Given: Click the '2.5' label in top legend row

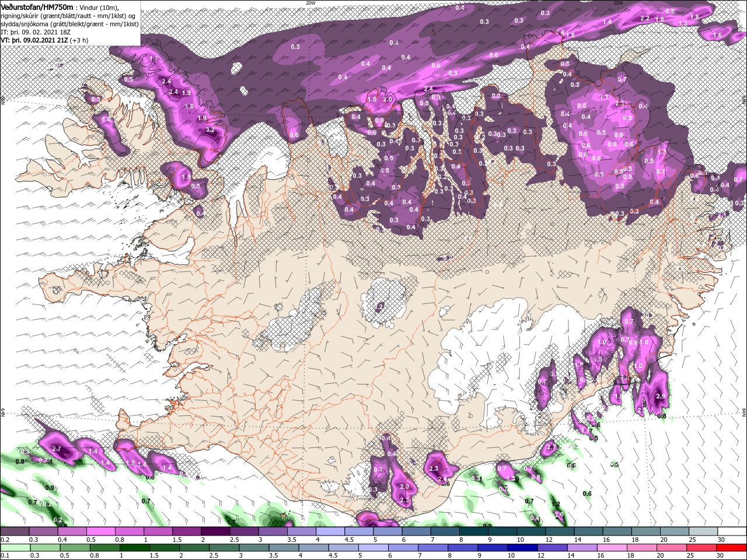Looking at the screenshot, I should click(234, 540).
